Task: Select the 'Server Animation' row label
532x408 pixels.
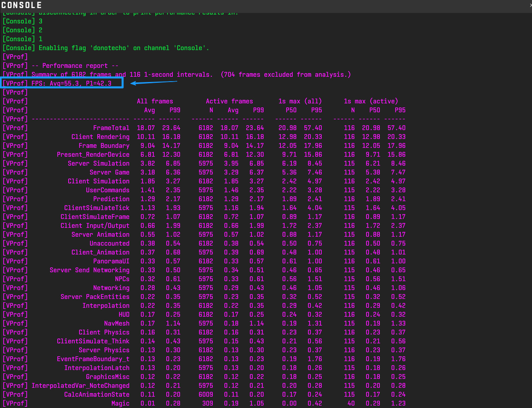Action: [101, 235]
